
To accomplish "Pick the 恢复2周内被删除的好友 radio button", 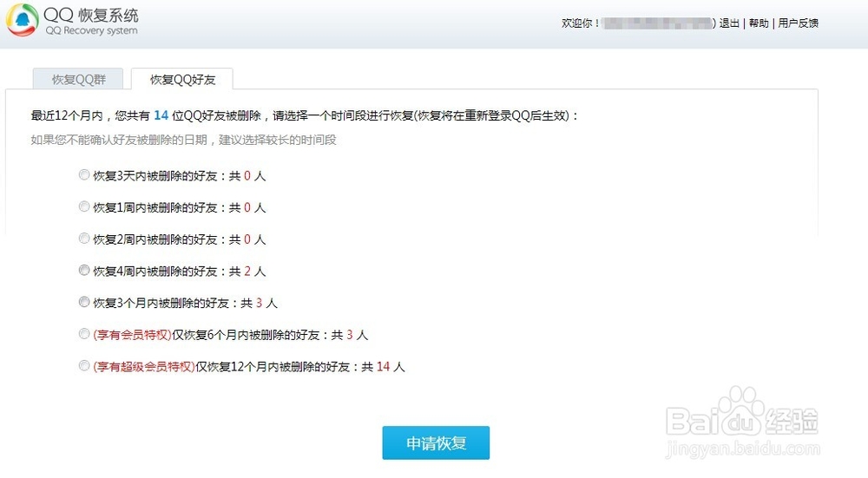I will [x=84, y=239].
